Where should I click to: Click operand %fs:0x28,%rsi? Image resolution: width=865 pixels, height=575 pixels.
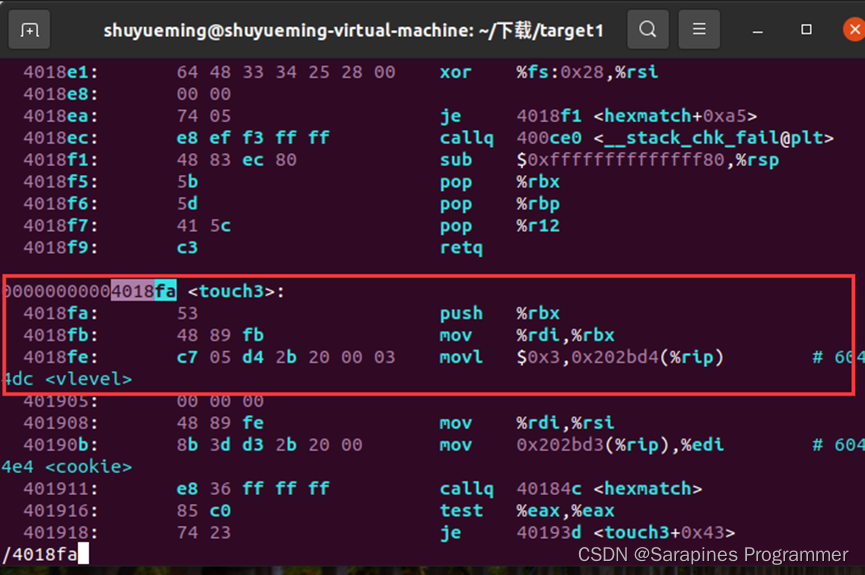pyautogui.click(x=587, y=72)
